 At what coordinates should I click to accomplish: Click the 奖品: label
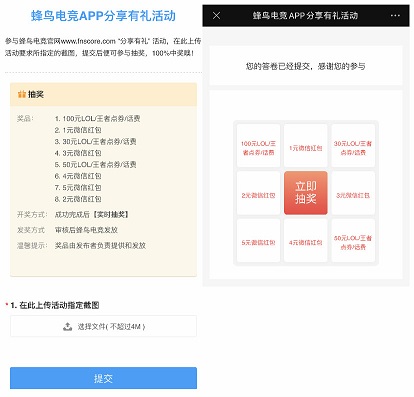25,118
